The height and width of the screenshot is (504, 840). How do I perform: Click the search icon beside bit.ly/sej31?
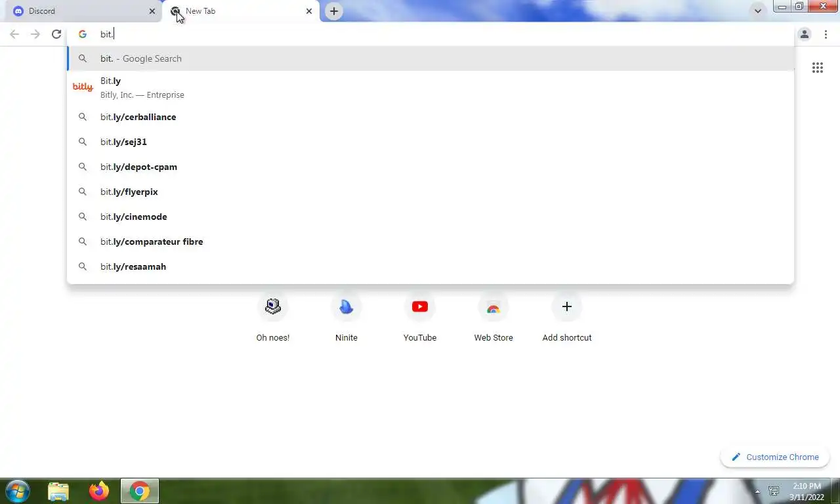click(83, 142)
